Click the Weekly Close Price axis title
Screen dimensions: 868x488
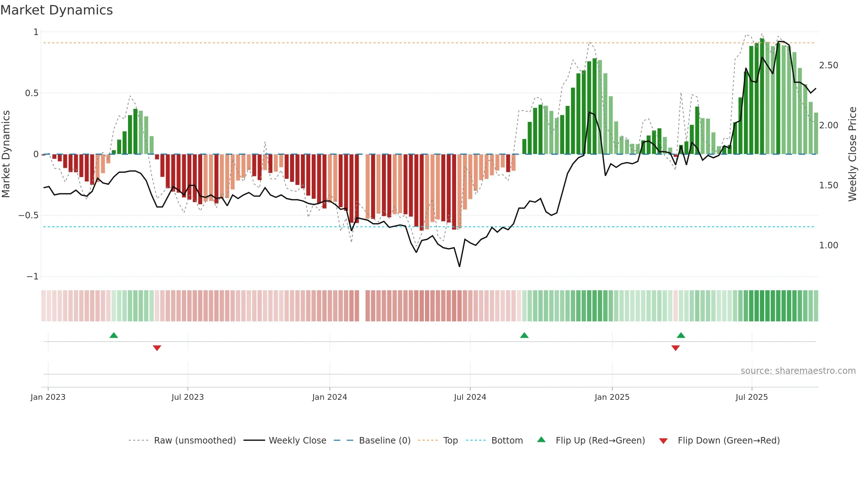pyautogui.click(x=853, y=154)
